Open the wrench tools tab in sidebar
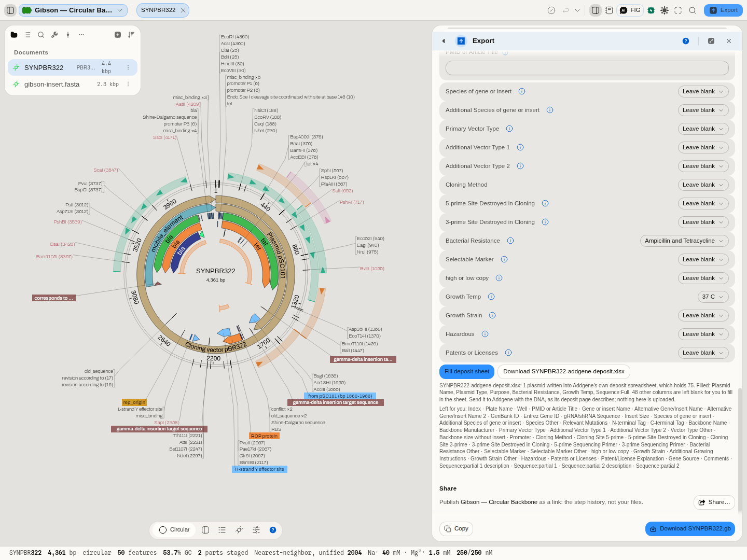The image size is (747, 560). click(54, 35)
